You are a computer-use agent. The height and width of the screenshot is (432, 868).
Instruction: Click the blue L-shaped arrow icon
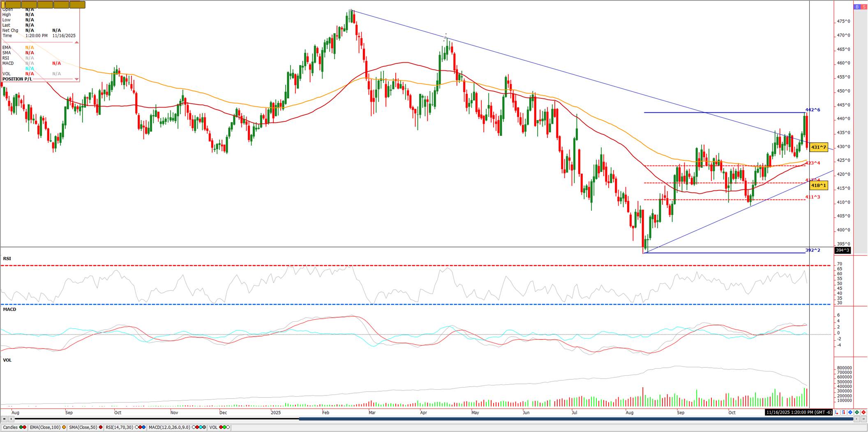(837, 412)
